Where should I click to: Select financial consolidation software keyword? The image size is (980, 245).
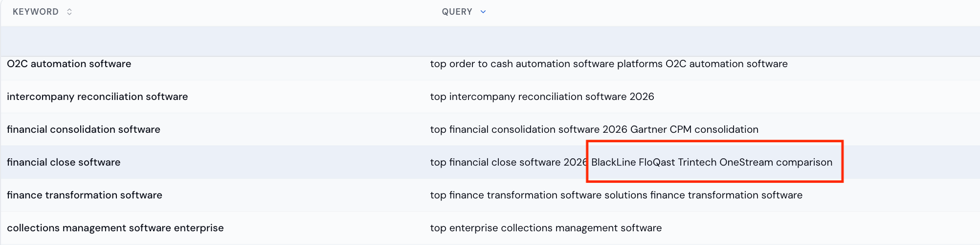point(84,129)
